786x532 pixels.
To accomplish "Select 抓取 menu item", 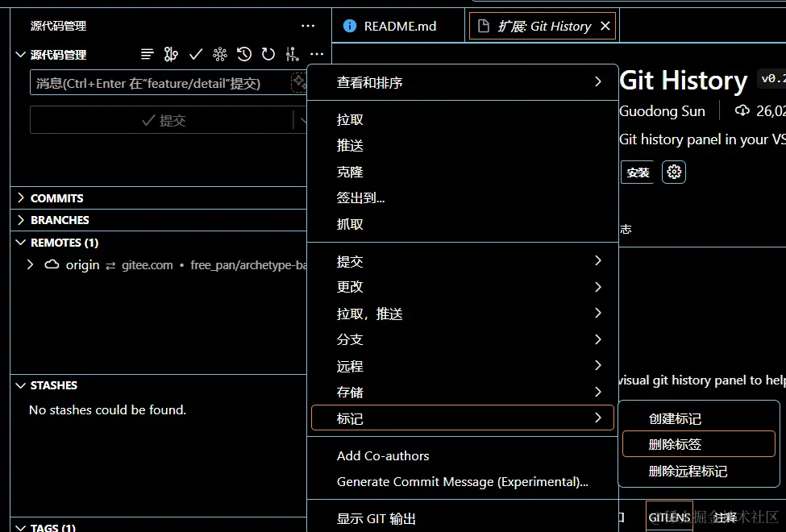I will point(462,223).
